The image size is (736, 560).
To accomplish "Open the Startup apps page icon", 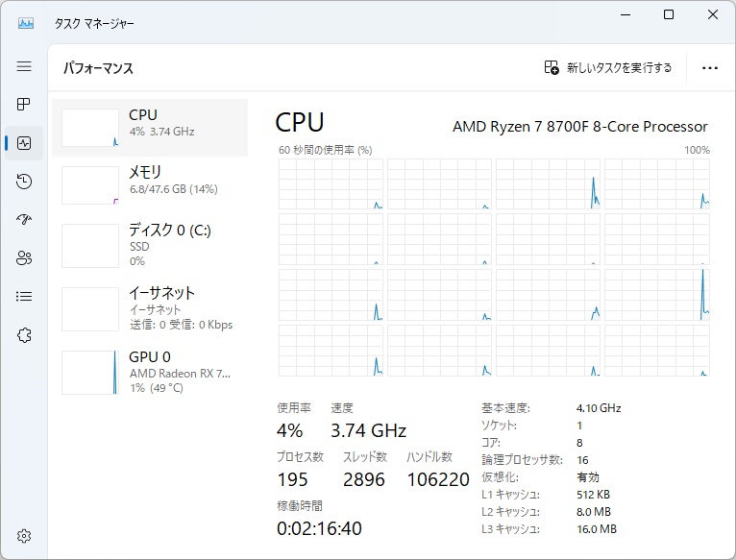I will 24,220.
